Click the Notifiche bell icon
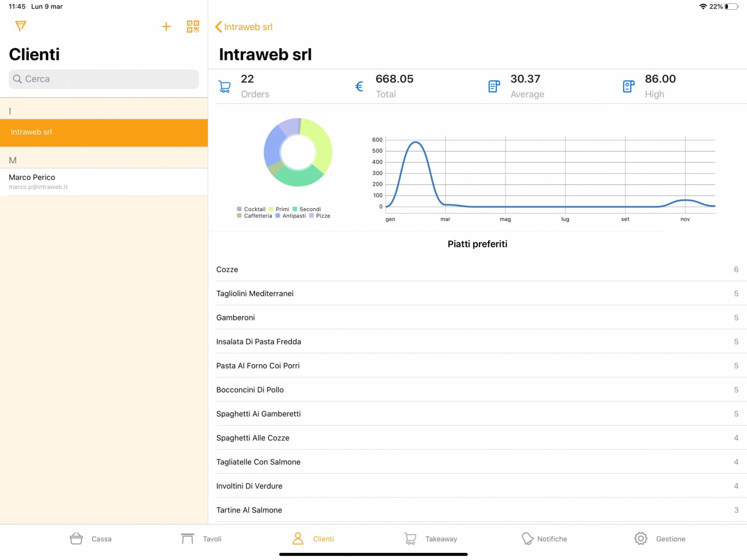The height and width of the screenshot is (560, 747). 527,539
